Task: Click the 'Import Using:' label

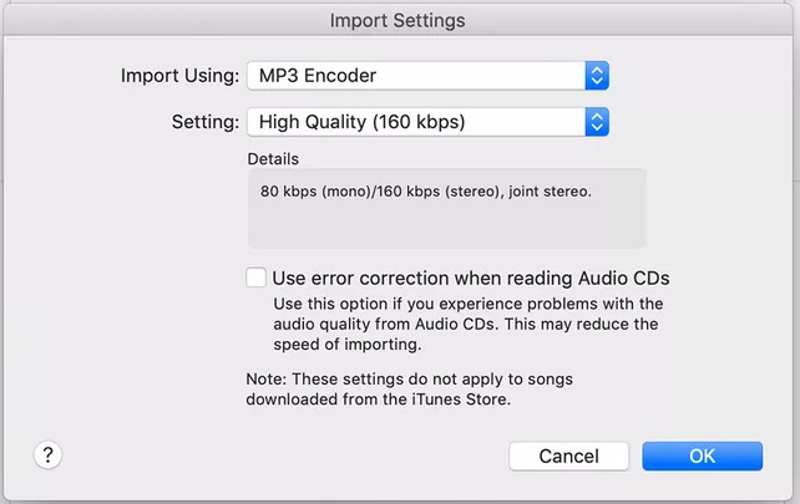Action: pyautogui.click(x=180, y=75)
